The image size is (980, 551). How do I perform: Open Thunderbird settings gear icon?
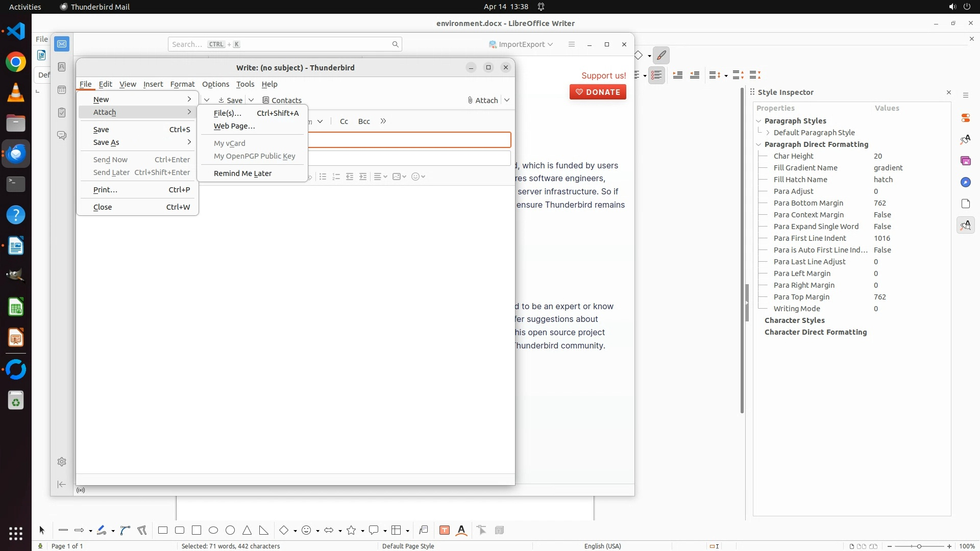pos(62,462)
